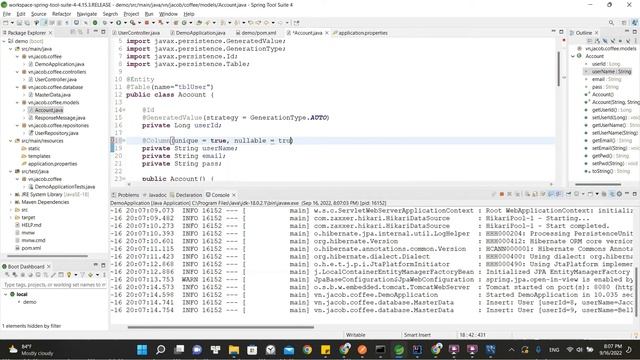Select demo app in Boot Dashboard
The image size is (640, 360).
(x=29, y=302)
